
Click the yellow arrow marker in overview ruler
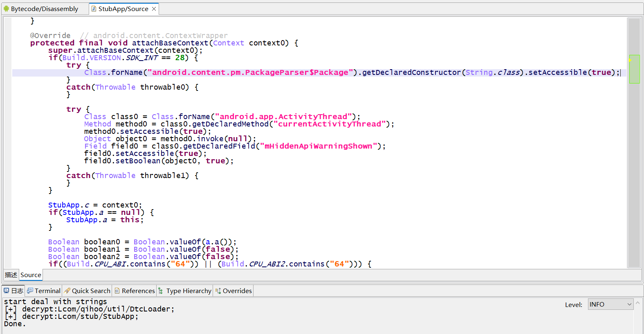click(630, 60)
